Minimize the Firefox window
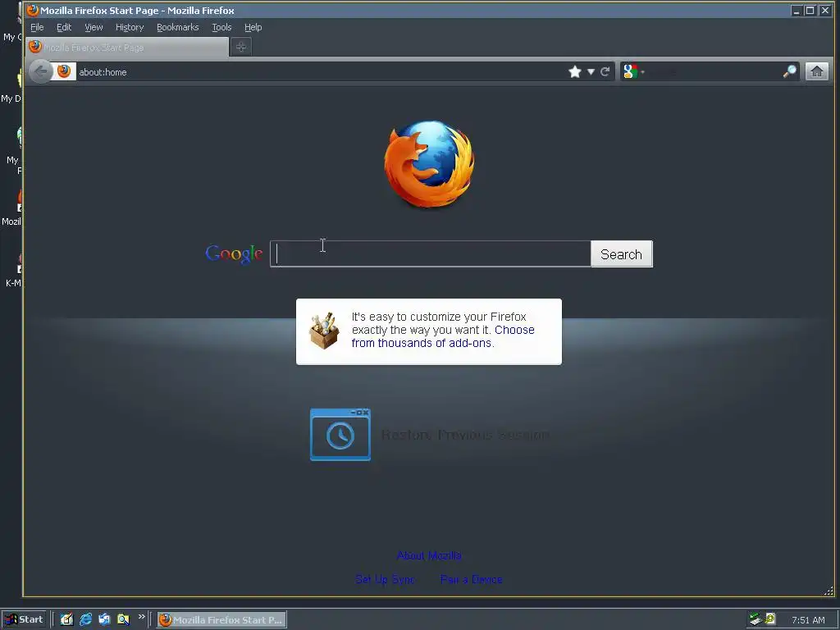 [797, 10]
